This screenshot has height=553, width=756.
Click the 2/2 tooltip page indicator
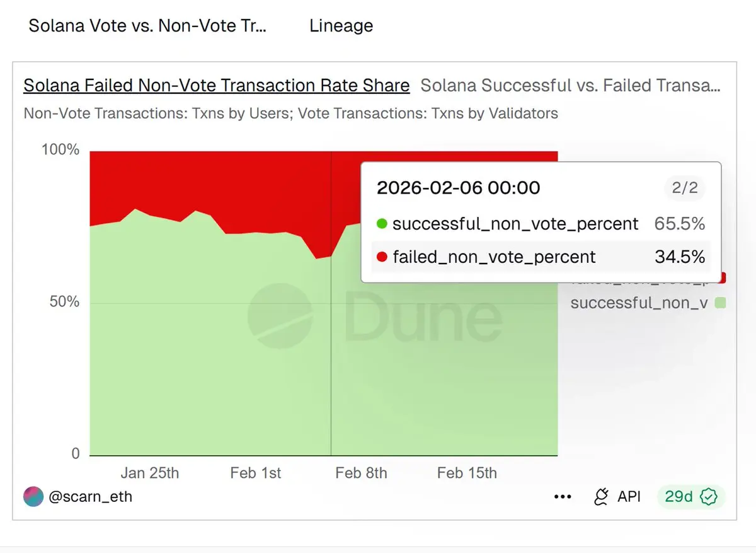click(x=684, y=188)
